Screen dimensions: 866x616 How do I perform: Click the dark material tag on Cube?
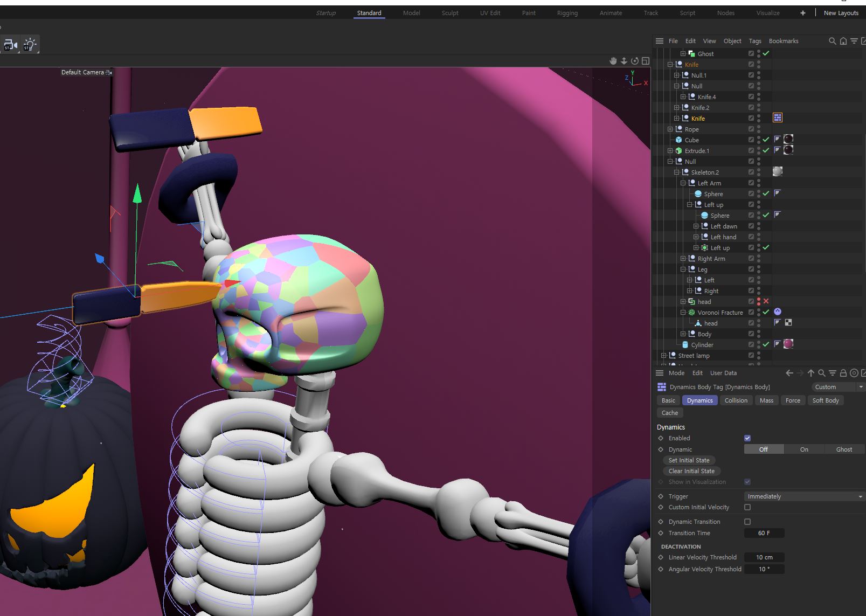point(788,139)
